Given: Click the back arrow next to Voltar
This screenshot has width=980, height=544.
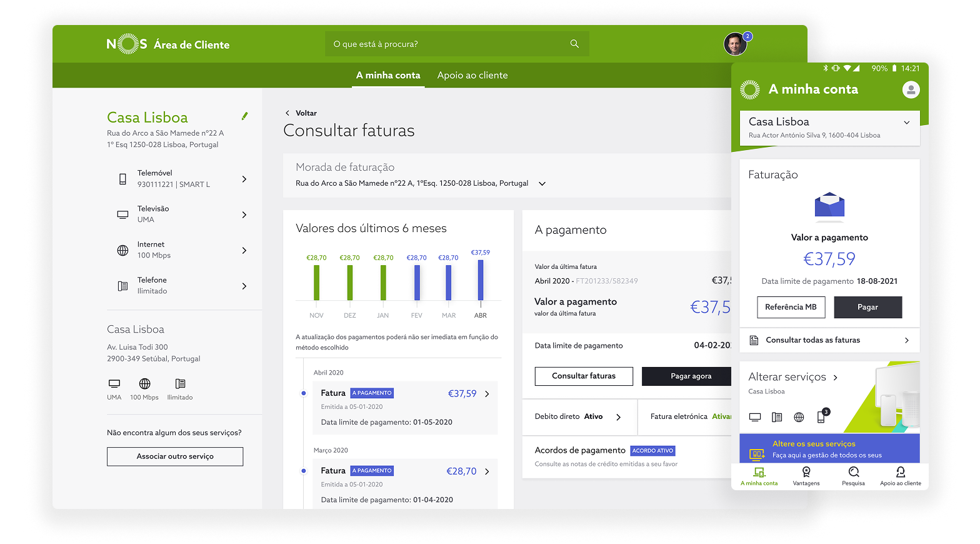Looking at the screenshot, I should [x=287, y=113].
